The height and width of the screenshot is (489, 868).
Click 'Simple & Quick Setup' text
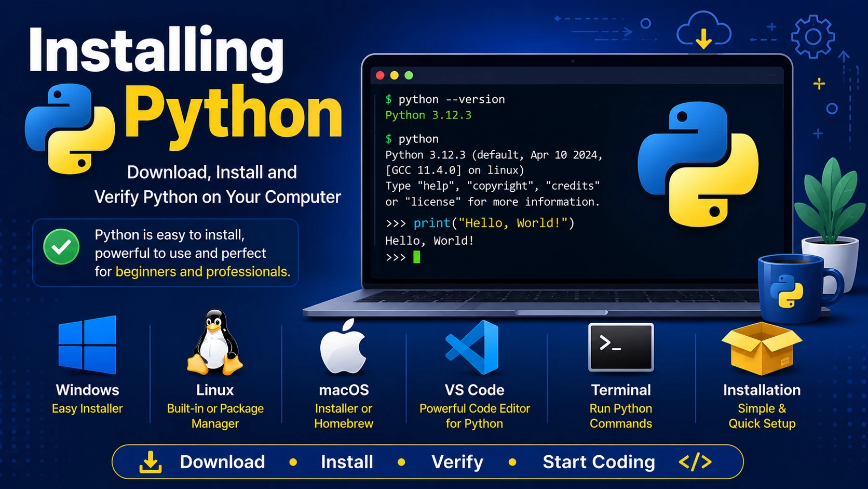coord(762,416)
